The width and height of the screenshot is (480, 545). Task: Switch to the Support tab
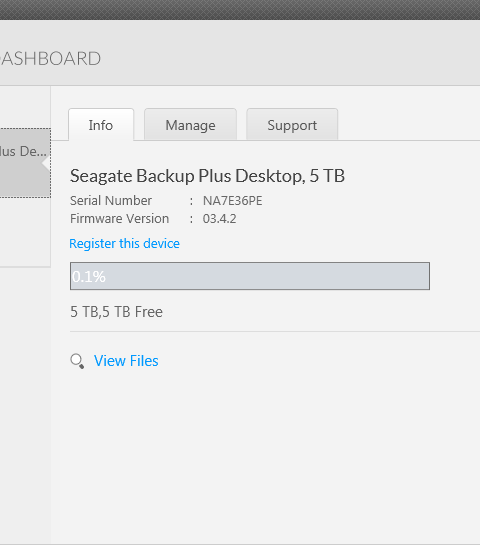292,125
